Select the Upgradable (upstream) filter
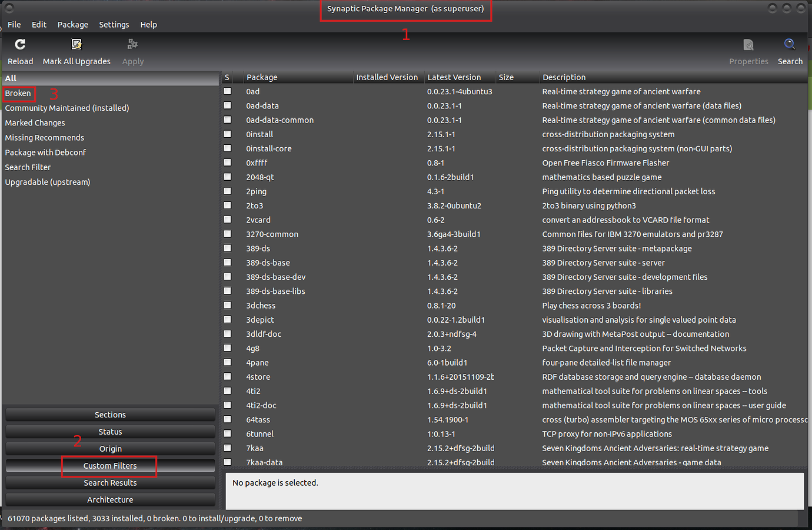The width and height of the screenshot is (812, 530). point(48,182)
